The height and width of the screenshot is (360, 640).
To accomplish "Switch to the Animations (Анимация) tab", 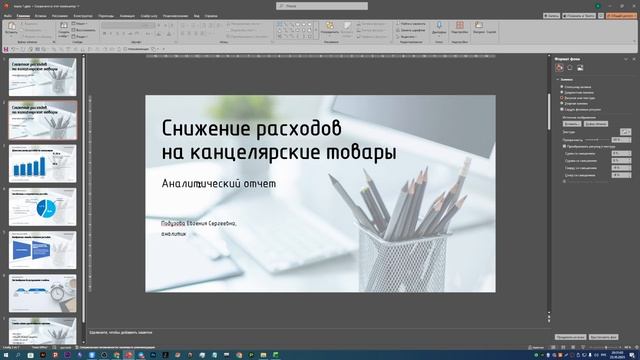I will point(127,16).
